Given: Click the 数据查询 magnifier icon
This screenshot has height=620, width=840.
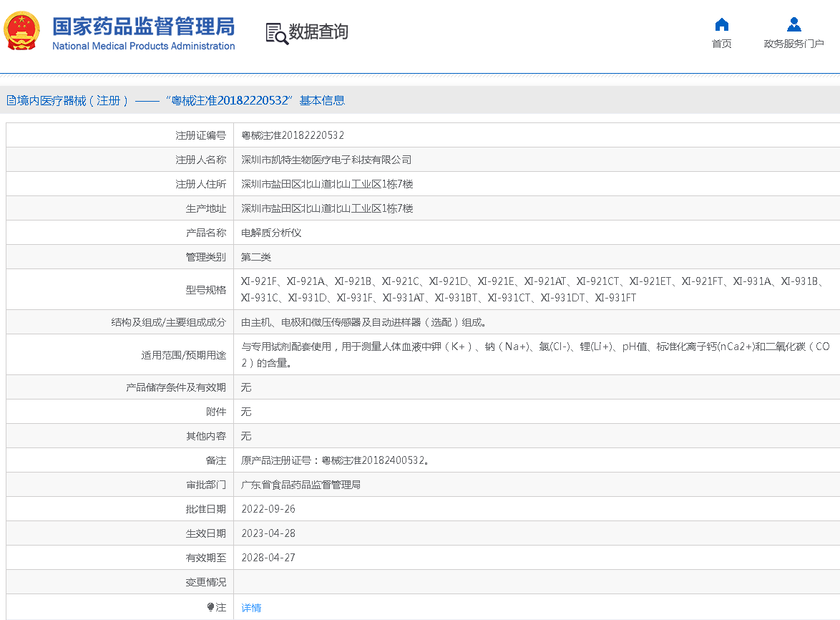Looking at the screenshot, I should [x=274, y=33].
